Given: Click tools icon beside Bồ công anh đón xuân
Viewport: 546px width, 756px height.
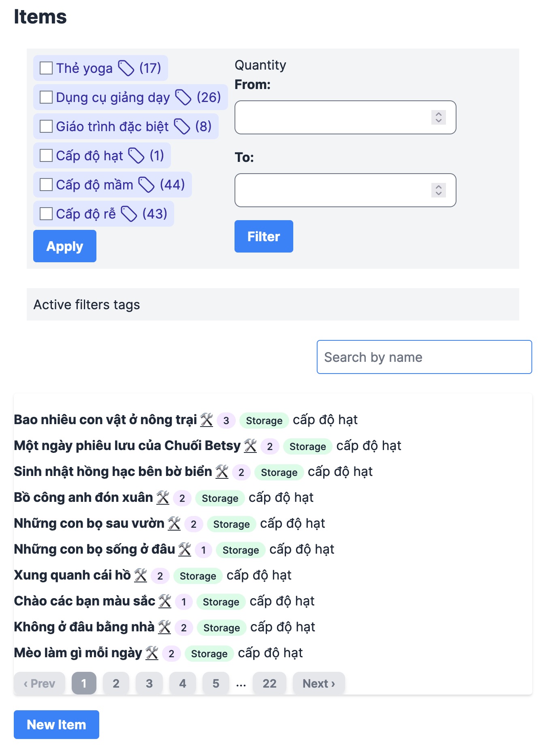Looking at the screenshot, I should coord(163,497).
